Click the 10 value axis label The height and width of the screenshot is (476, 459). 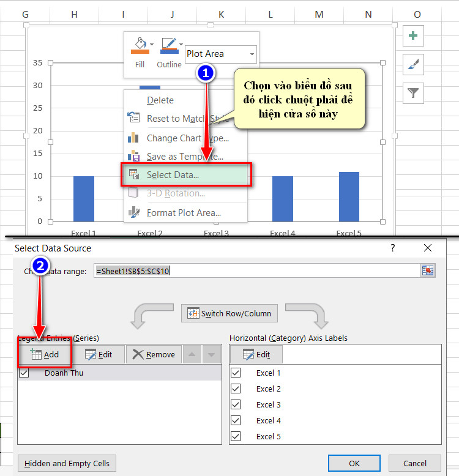coord(38,176)
